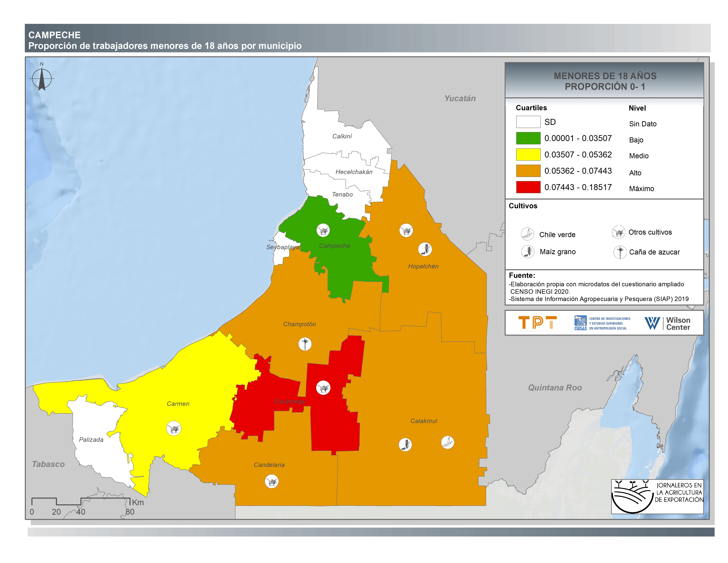Click the sugar cane icon in Champotón
728x563 pixels.
[x=305, y=344]
